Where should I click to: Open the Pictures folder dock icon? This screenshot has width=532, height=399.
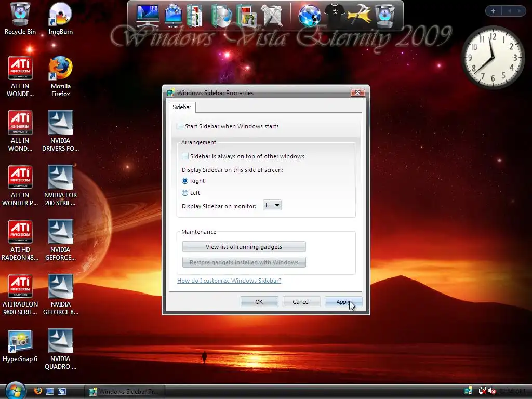[x=246, y=15]
